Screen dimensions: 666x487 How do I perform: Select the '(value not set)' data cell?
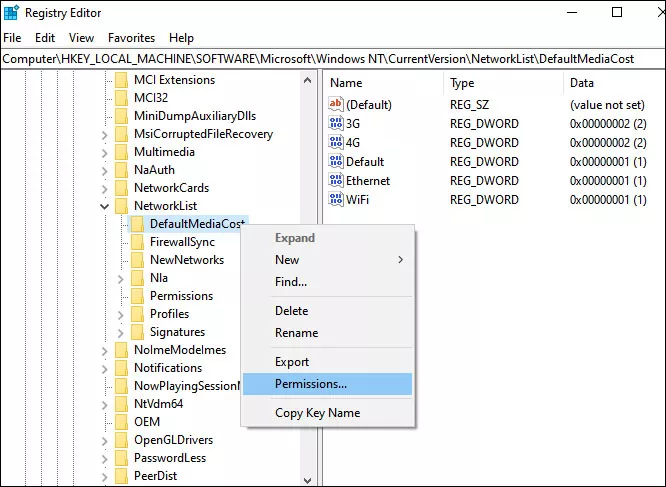(x=607, y=105)
